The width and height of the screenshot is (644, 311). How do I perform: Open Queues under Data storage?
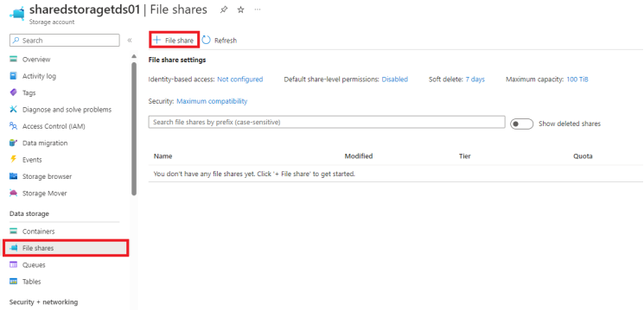pos(34,265)
